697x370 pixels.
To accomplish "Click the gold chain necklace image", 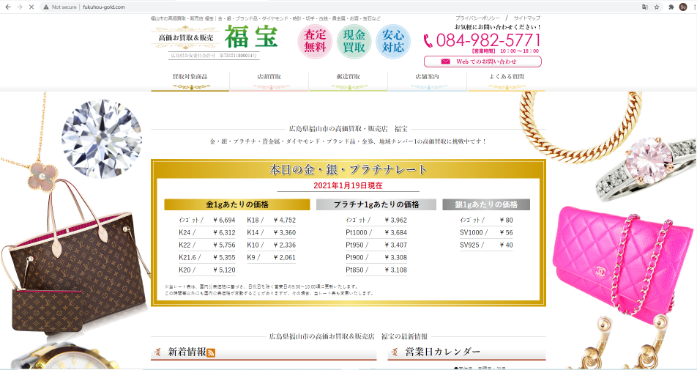I will [x=581, y=127].
